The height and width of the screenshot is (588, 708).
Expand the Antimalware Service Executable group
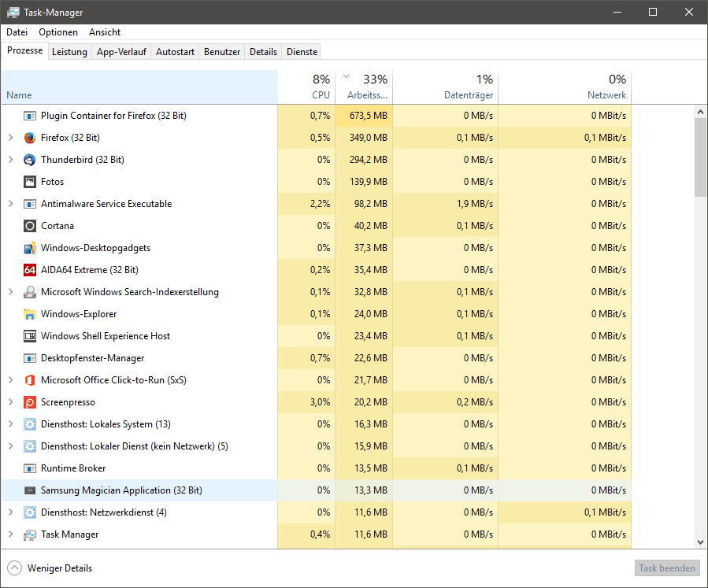click(11, 204)
